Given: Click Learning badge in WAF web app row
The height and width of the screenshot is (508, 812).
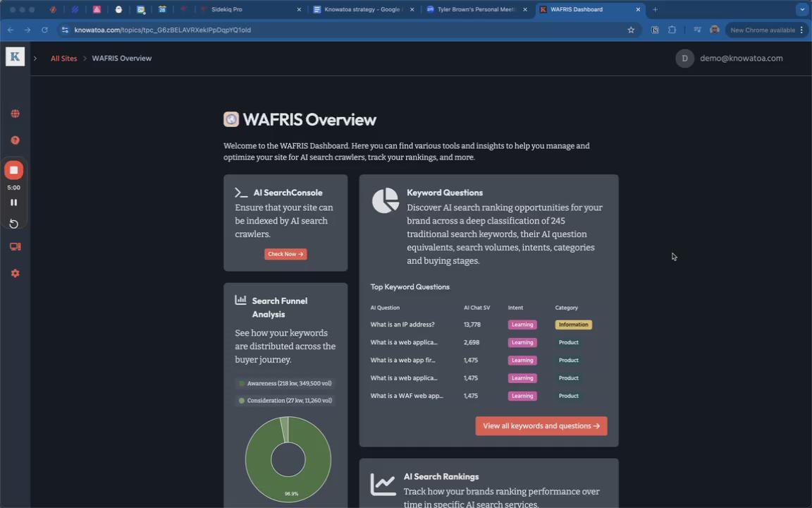Looking at the screenshot, I should [x=522, y=396].
